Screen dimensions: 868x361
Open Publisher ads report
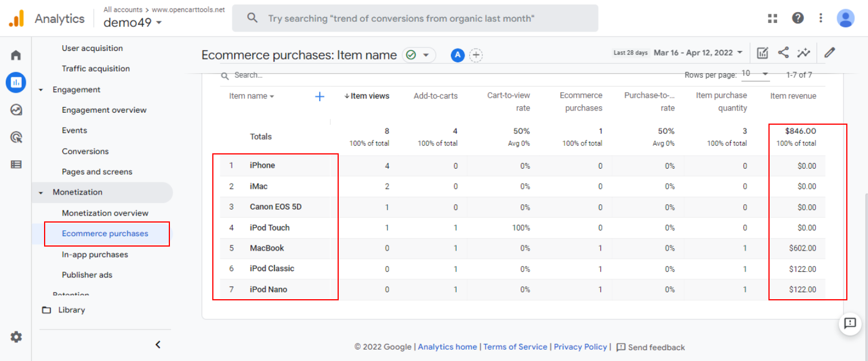(87, 275)
